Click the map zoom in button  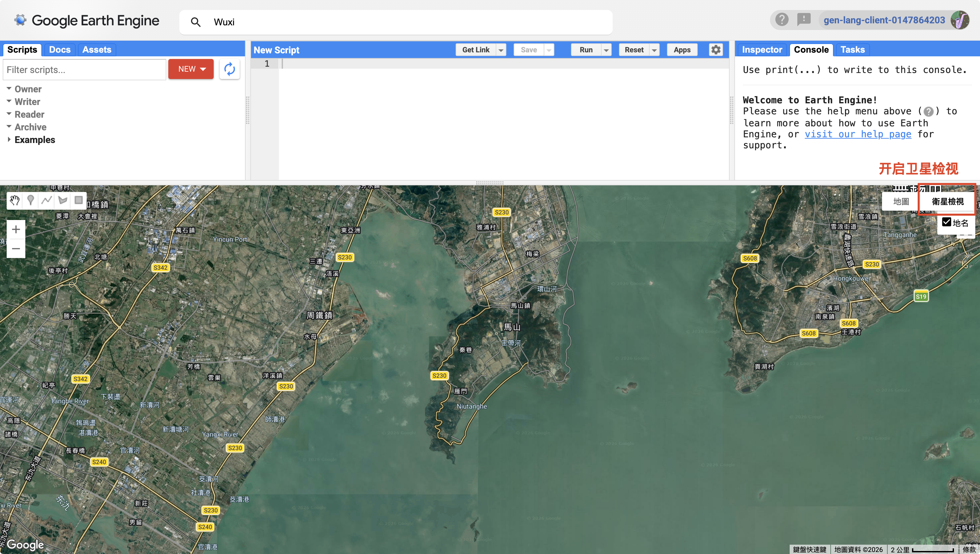(16, 229)
